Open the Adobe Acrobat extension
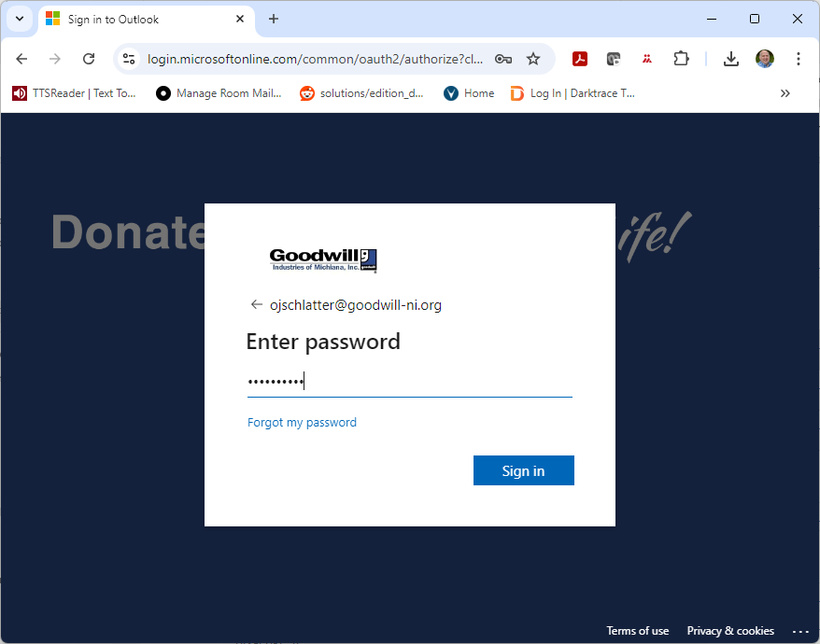 pos(579,59)
